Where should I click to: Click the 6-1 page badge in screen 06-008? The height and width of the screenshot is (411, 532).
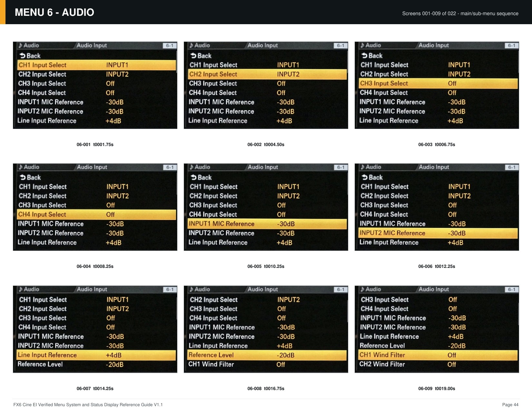point(341,289)
